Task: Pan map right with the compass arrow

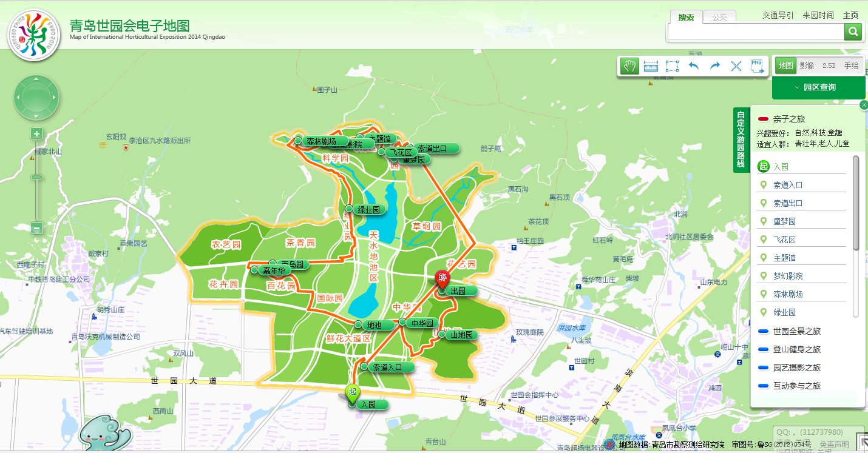Action: pyautogui.click(x=55, y=98)
